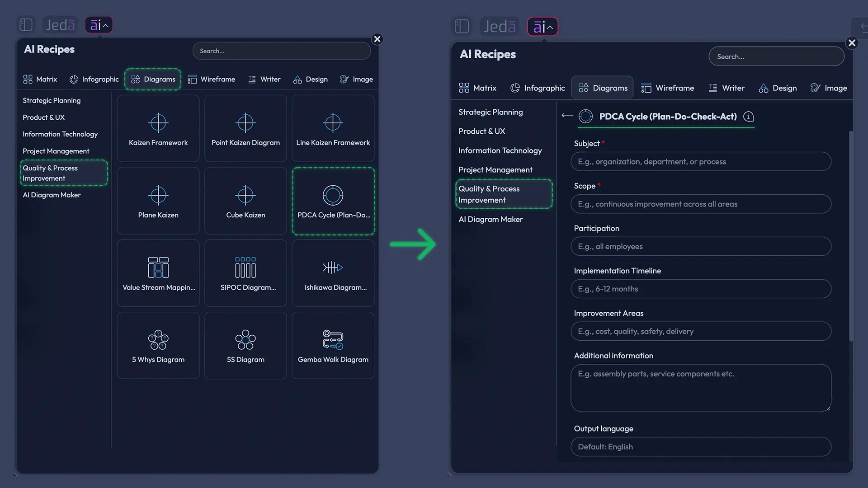Click the Output language field

point(701,447)
